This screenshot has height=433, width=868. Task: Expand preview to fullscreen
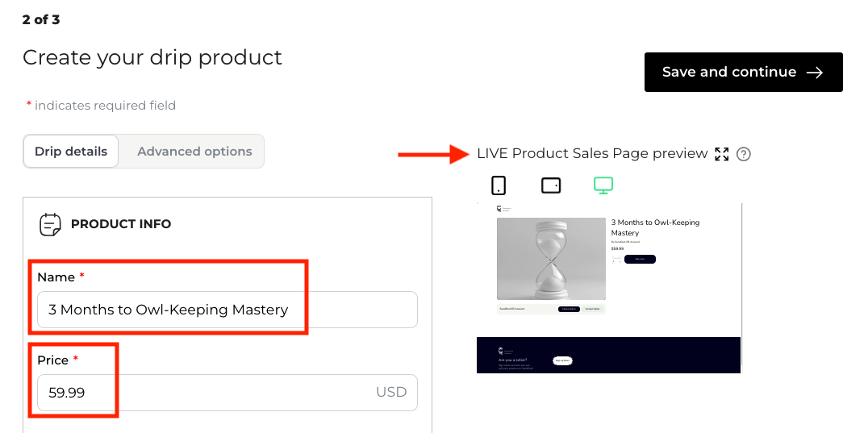click(722, 154)
